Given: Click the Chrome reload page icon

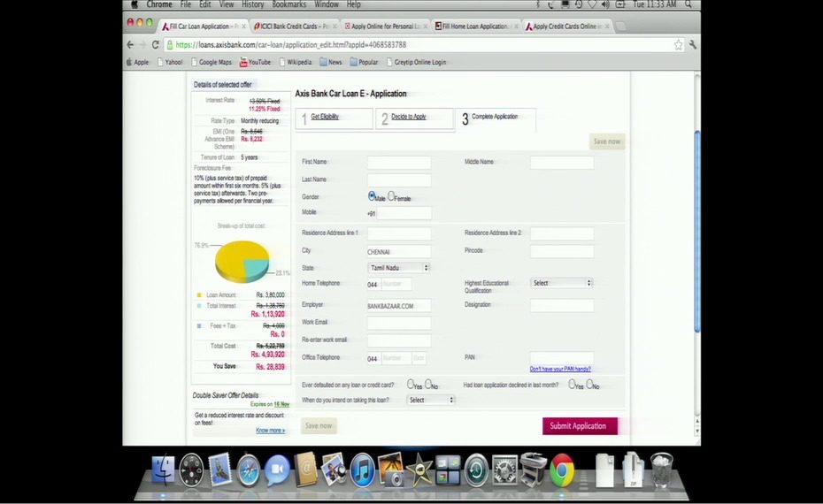Looking at the screenshot, I should (x=156, y=44).
